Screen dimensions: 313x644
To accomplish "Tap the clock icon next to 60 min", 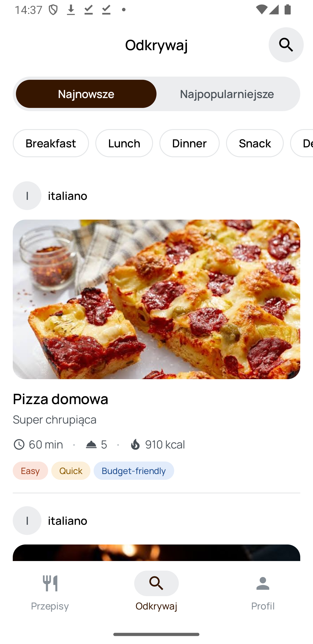I will [x=19, y=444].
